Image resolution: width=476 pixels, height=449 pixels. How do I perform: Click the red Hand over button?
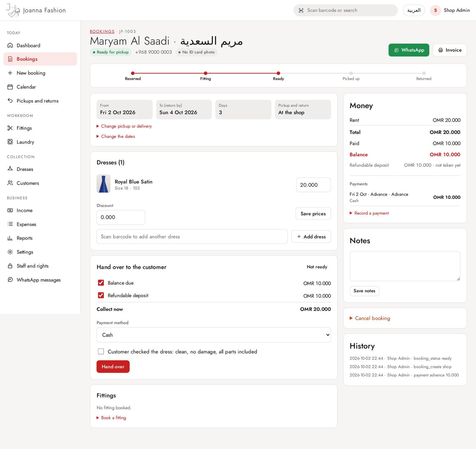pos(113,367)
